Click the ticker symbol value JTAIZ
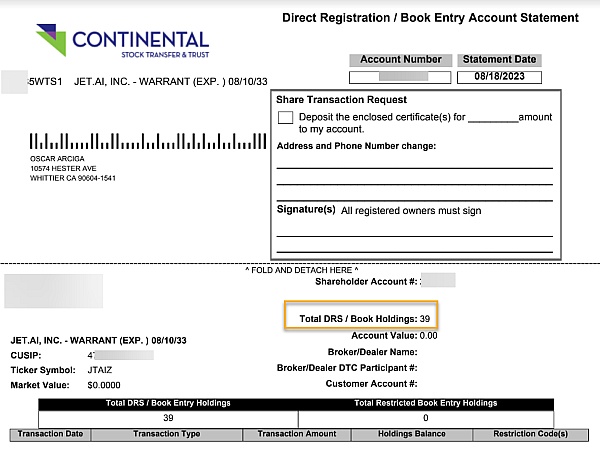Screen dimensions: 600x449 [x=100, y=370]
